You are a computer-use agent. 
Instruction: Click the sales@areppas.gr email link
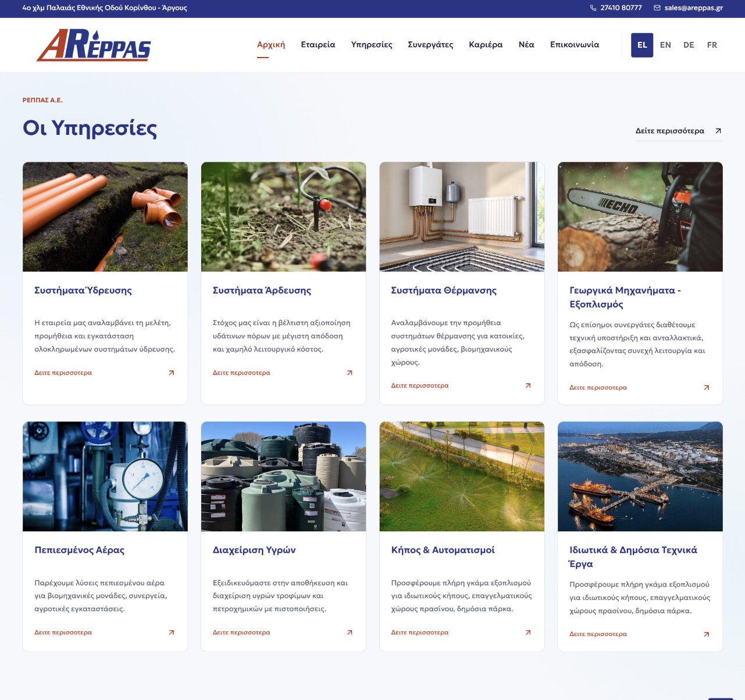coord(694,8)
